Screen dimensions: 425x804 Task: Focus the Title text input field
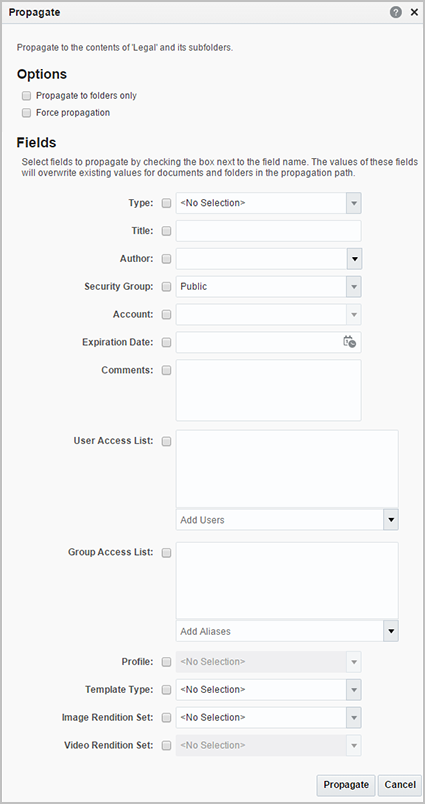[269, 231]
